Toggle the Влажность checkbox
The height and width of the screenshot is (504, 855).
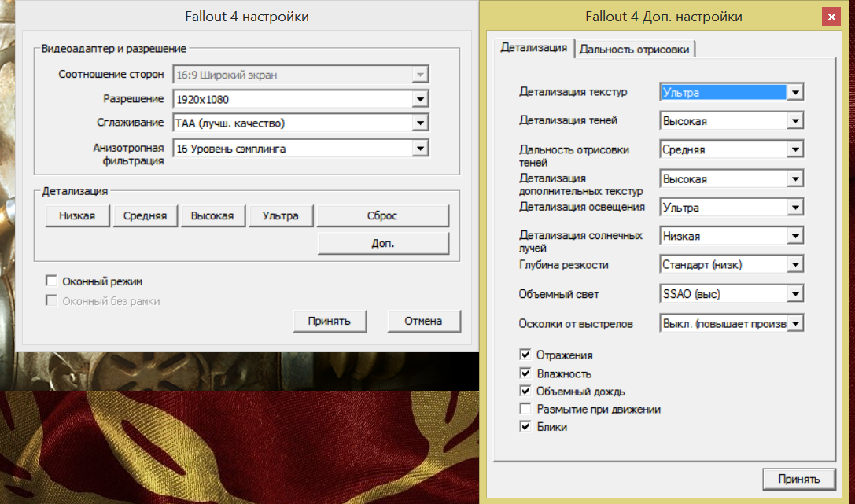click(525, 373)
